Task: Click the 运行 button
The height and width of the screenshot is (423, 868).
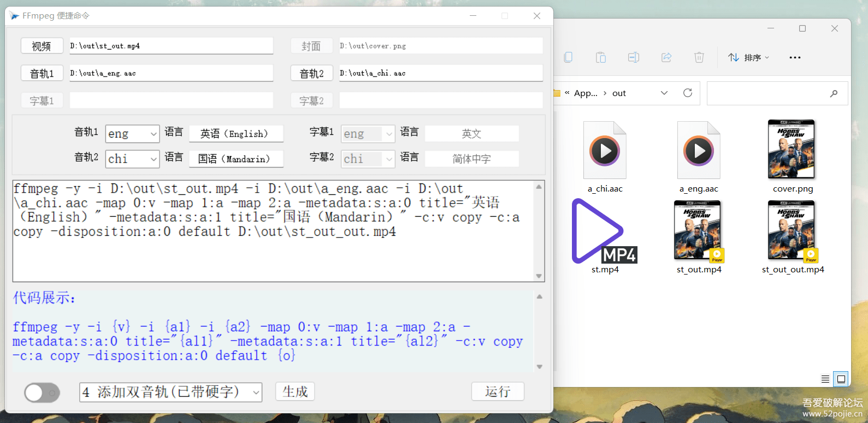Action: point(498,391)
